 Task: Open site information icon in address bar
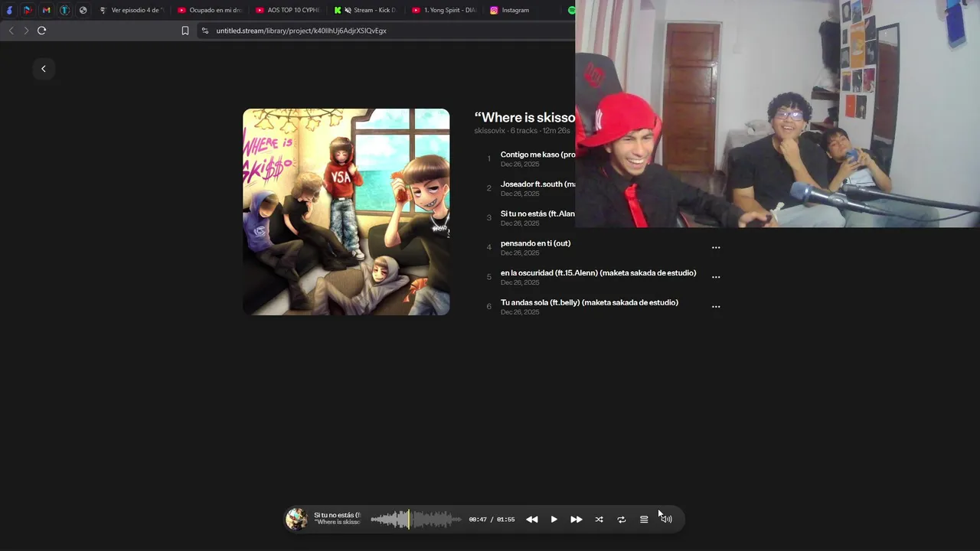pyautogui.click(x=204, y=31)
